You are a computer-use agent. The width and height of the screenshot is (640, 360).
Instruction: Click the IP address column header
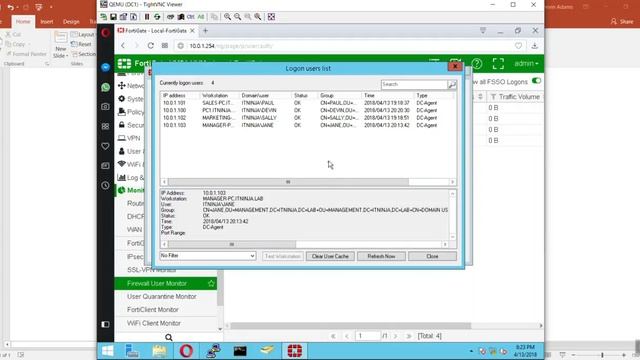pos(180,96)
